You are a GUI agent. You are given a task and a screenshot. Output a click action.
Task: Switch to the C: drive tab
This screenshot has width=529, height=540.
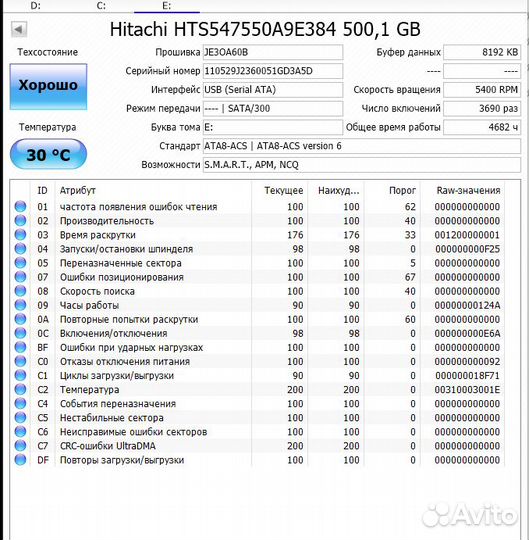101,6
